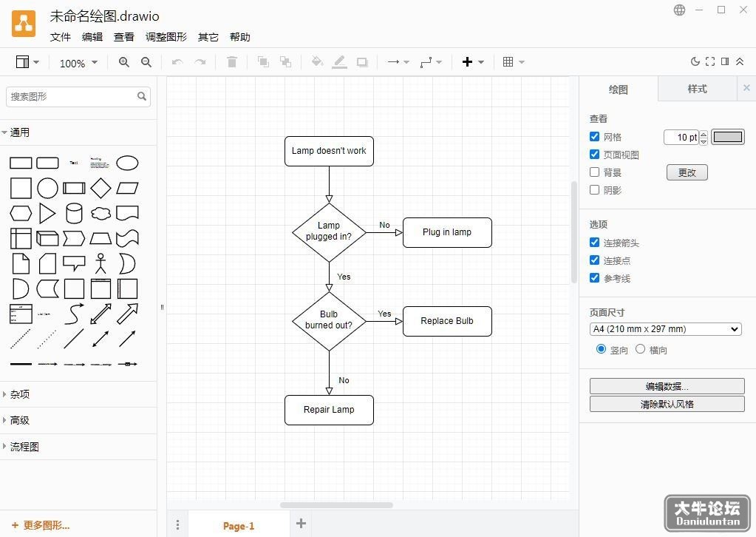Image resolution: width=756 pixels, height=537 pixels.
Task: Open the 调整图形 menu
Action: [x=166, y=37]
